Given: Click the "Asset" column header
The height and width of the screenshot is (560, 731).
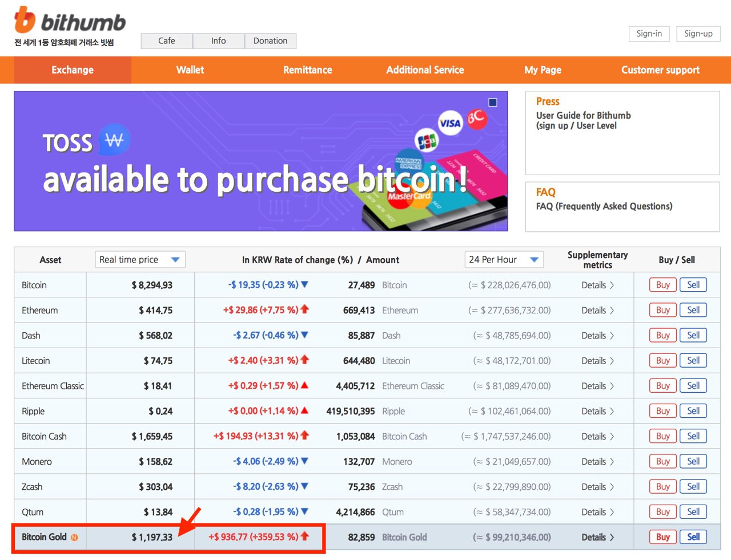Looking at the screenshot, I should click(x=50, y=260).
